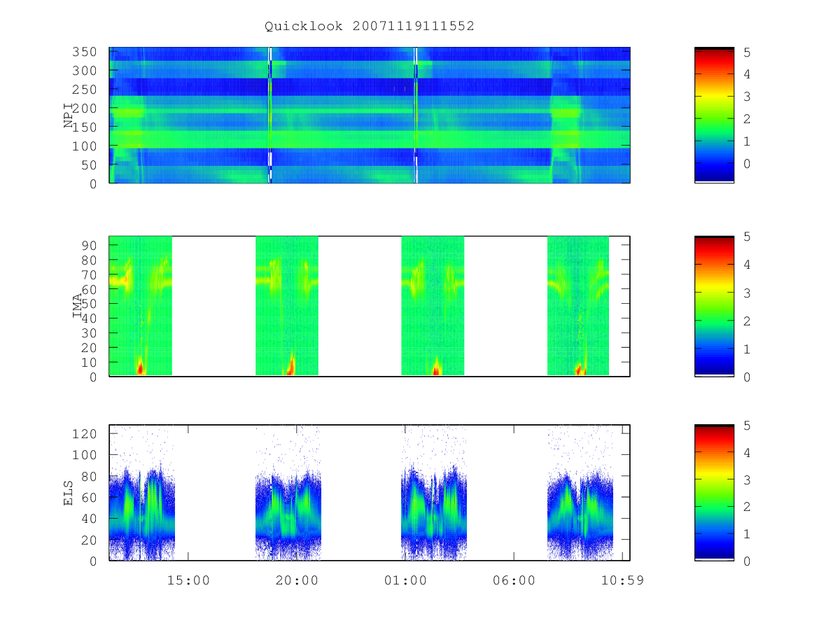Click the 250 tick on NPI axis
Screen dimensions: 840x630
pyautogui.click(x=85, y=90)
